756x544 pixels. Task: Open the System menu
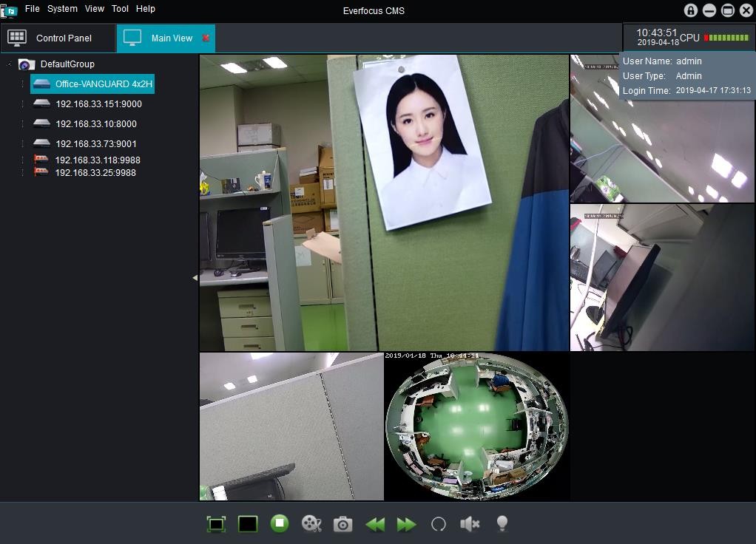click(61, 9)
